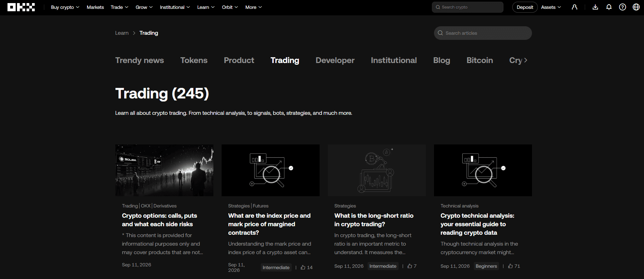Focus the Search crypto field
The height and width of the screenshot is (279, 644).
point(468,7)
